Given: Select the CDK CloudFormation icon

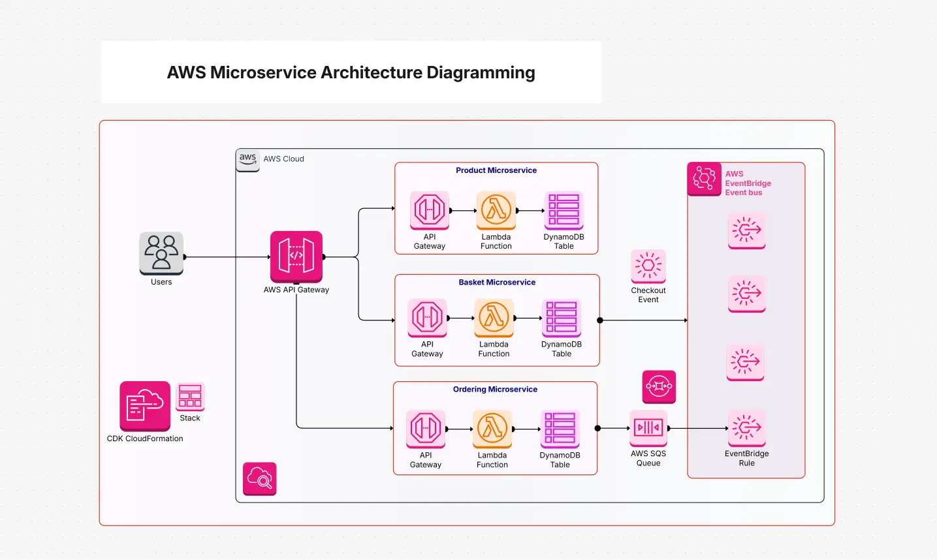Looking at the screenshot, I should (145, 406).
